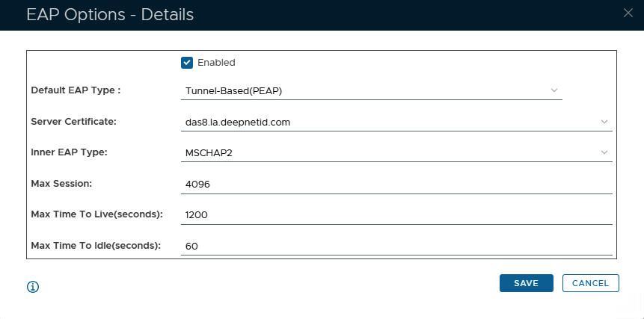644x319 pixels.
Task: Click the Max Time To Idle field
Action: [x=396, y=246]
